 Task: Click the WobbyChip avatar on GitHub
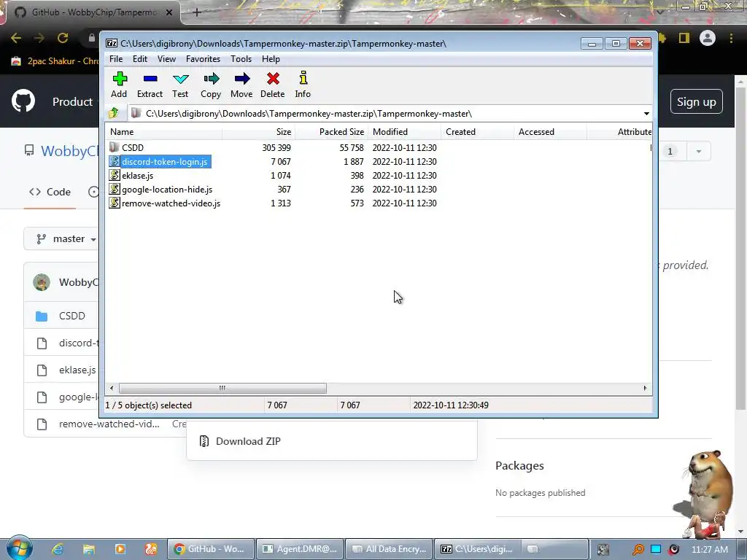pos(42,282)
